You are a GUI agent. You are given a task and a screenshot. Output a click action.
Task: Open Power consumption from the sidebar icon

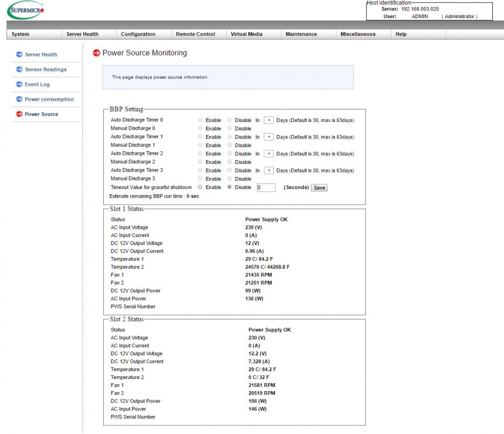pos(19,99)
